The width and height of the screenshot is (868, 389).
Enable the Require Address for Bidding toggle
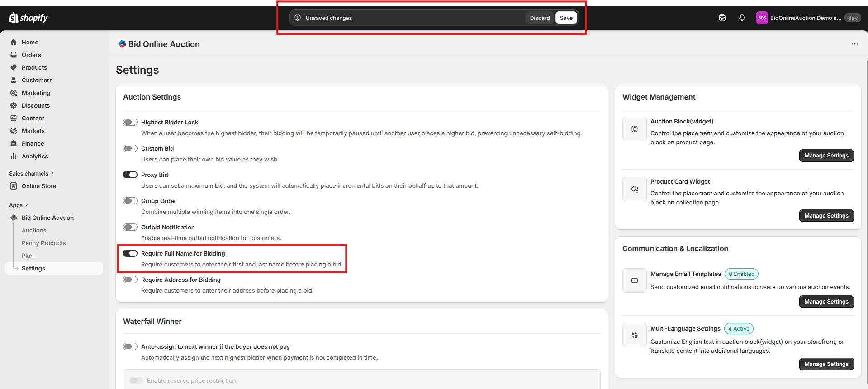pos(130,280)
